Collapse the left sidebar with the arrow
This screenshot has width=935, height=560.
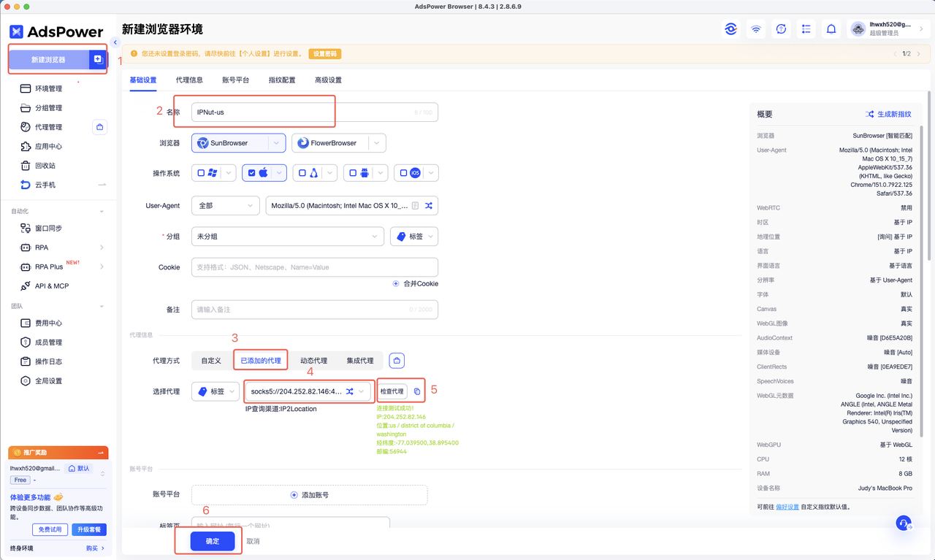(x=115, y=42)
